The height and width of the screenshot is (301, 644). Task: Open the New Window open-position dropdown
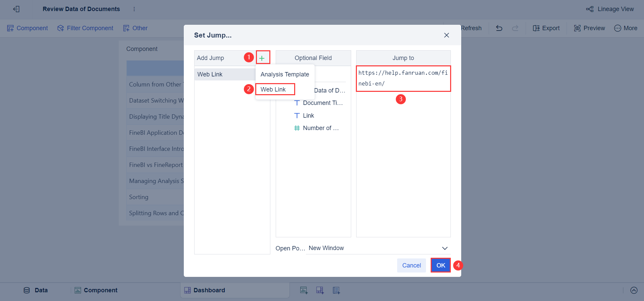coord(378,248)
